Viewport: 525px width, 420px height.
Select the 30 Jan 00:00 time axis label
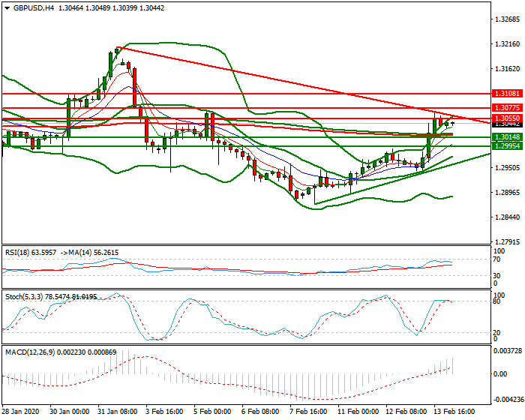[69, 411]
